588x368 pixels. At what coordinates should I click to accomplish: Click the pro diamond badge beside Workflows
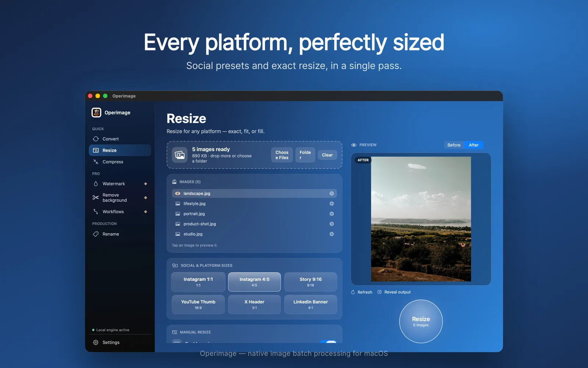[146, 212]
